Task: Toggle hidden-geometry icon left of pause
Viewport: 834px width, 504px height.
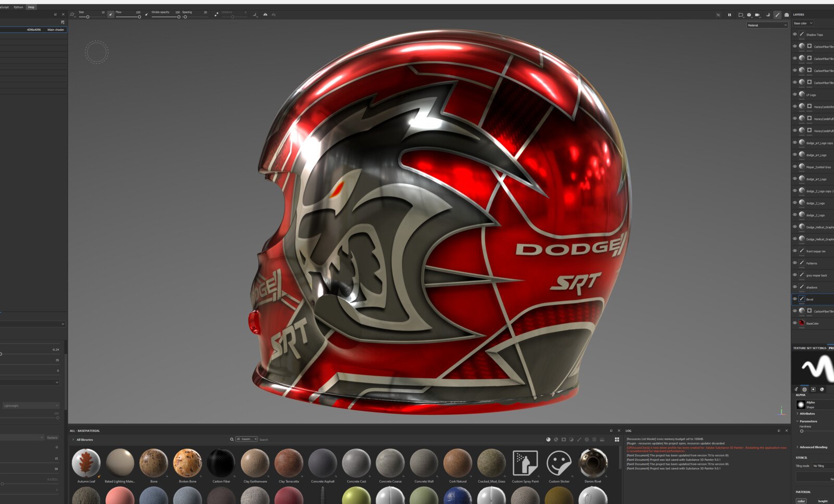Action: point(718,15)
